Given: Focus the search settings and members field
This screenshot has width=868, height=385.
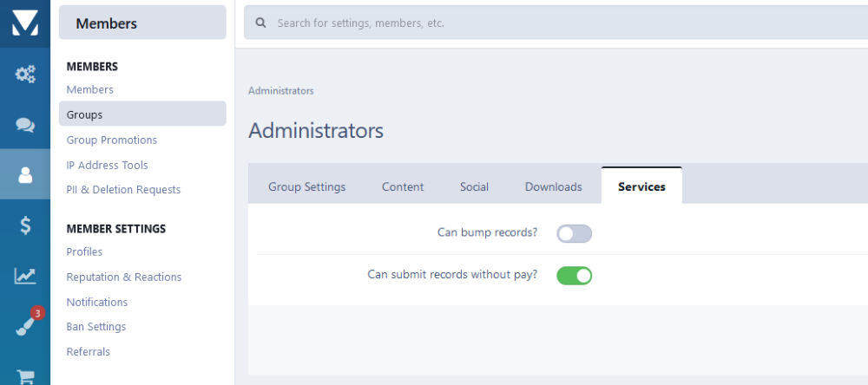Looking at the screenshot, I should [x=556, y=23].
